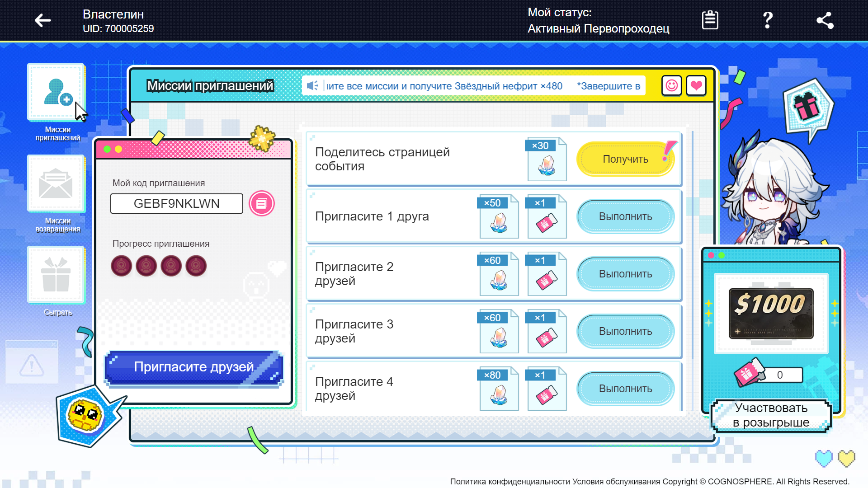Screen dimensions: 868x488
Task: Open the clipboard records icon
Action: pyautogui.click(x=710, y=20)
